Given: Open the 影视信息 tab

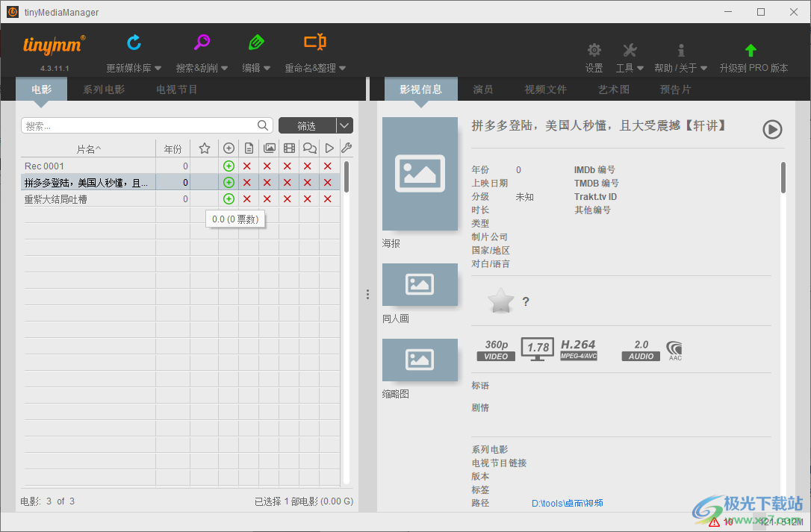Looking at the screenshot, I should (x=421, y=90).
